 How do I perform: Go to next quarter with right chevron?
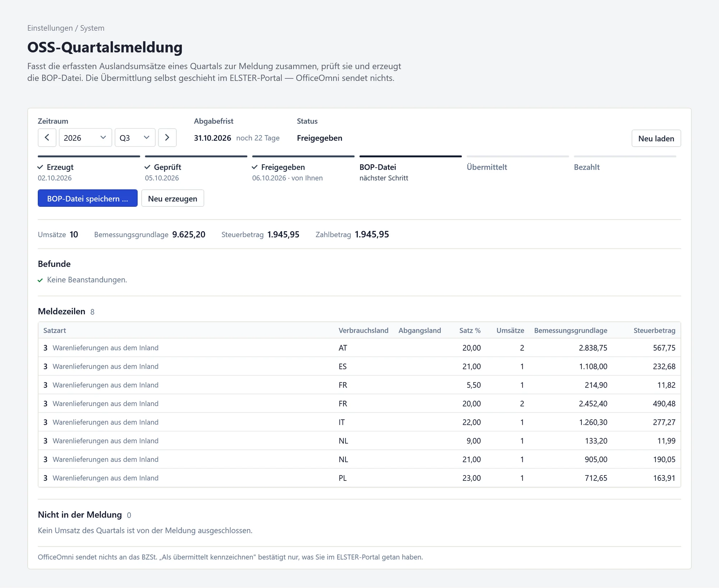tap(167, 138)
